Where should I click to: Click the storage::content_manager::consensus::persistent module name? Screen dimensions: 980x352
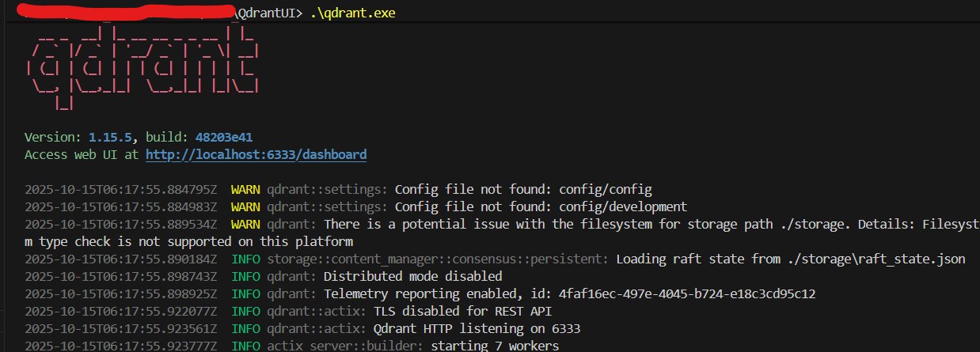tap(438, 259)
